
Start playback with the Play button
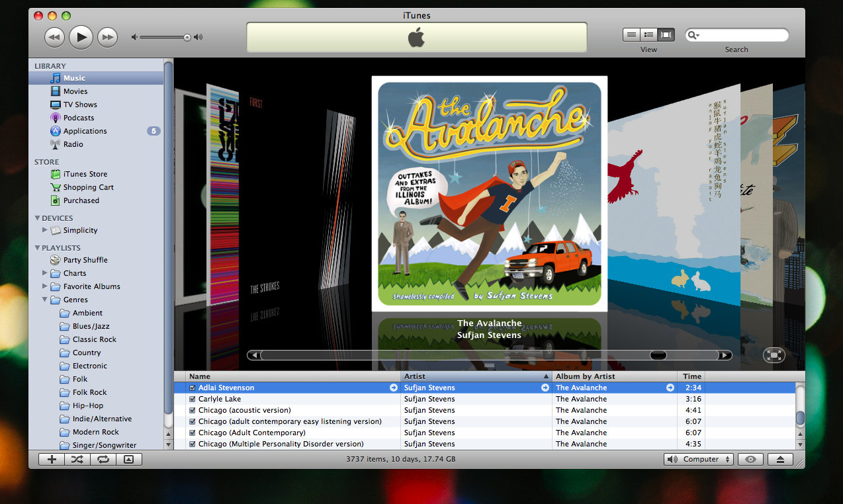(81, 37)
